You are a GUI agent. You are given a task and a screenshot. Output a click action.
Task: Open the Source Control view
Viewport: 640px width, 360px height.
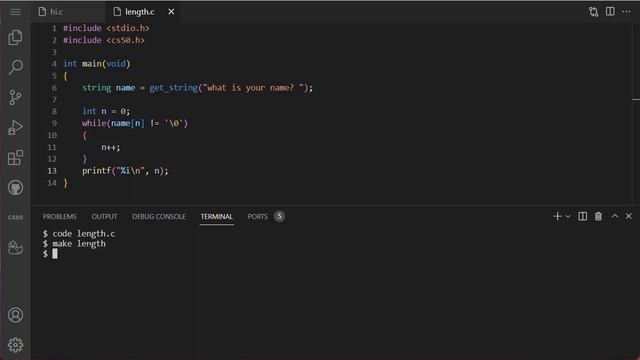pos(16,98)
